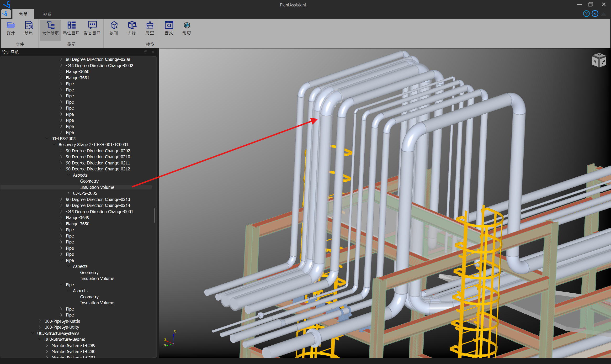Select the 去除 (Remove) model icon

tap(132, 28)
